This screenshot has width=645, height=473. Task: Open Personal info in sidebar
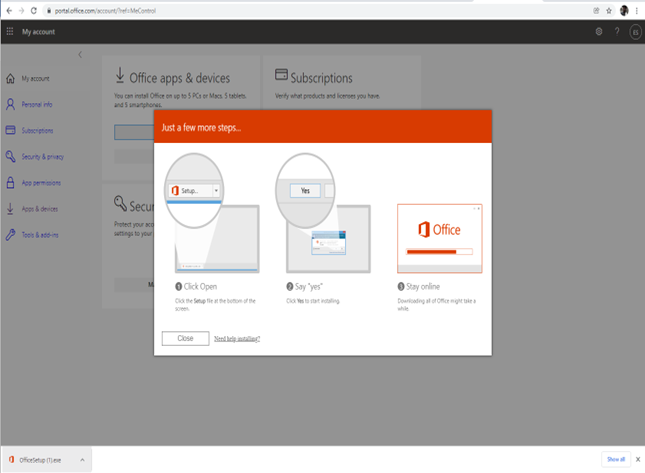(x=37, y=104)
